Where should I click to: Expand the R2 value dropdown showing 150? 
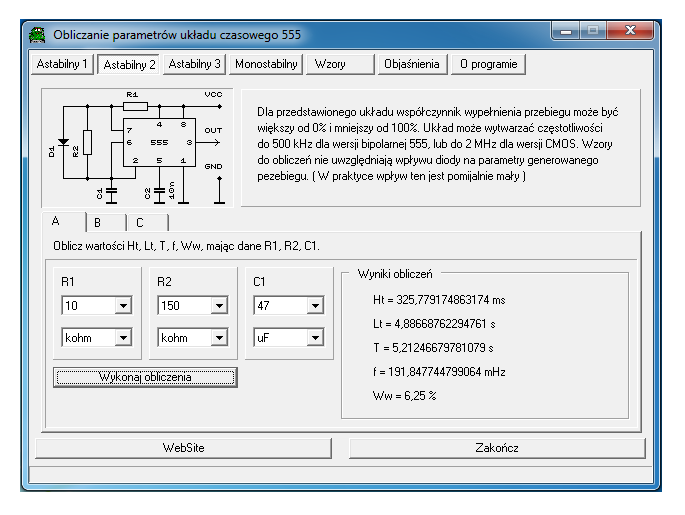click(219, 305)
